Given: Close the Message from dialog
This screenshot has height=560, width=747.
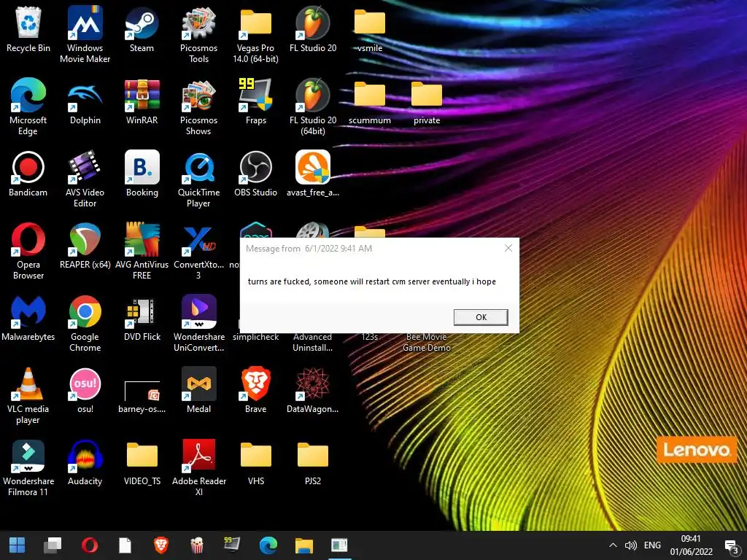Looking at the screenshot, I should coord(508,248).
